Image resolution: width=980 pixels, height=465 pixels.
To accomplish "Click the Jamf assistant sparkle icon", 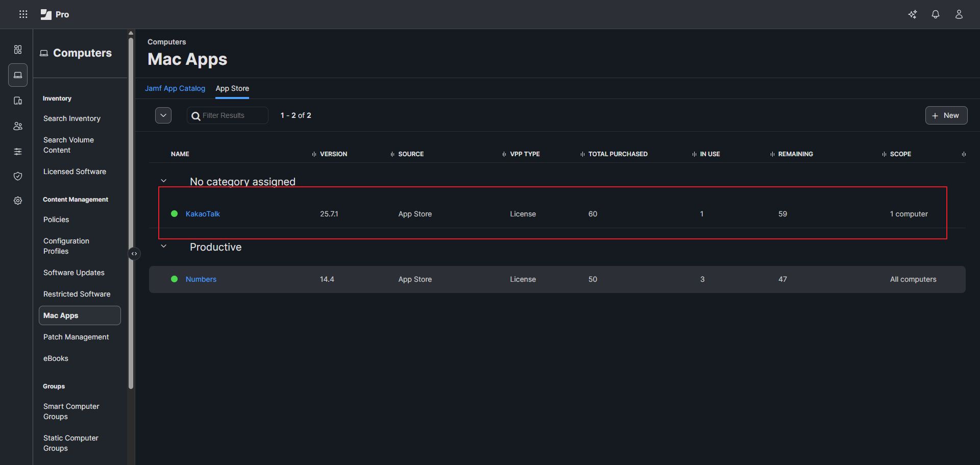I will 912,14.
